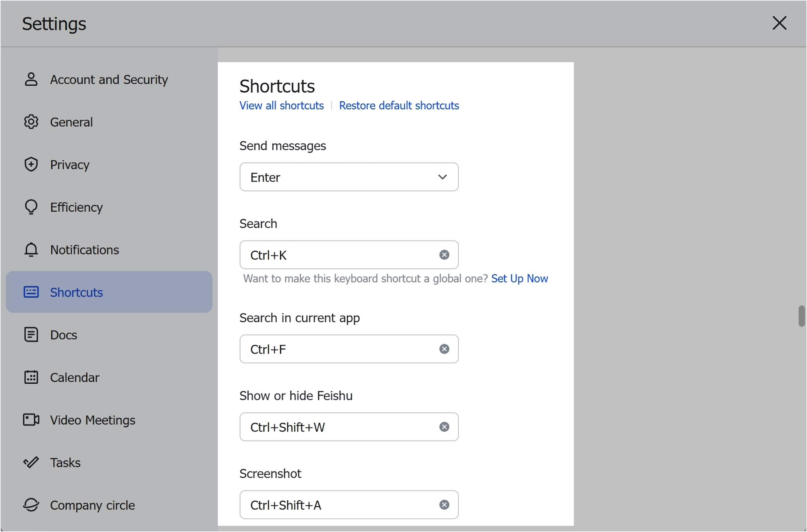Viewport: 807px width, 532px height.
Task: Open Account and Security settings
Action: click(109, 79)
